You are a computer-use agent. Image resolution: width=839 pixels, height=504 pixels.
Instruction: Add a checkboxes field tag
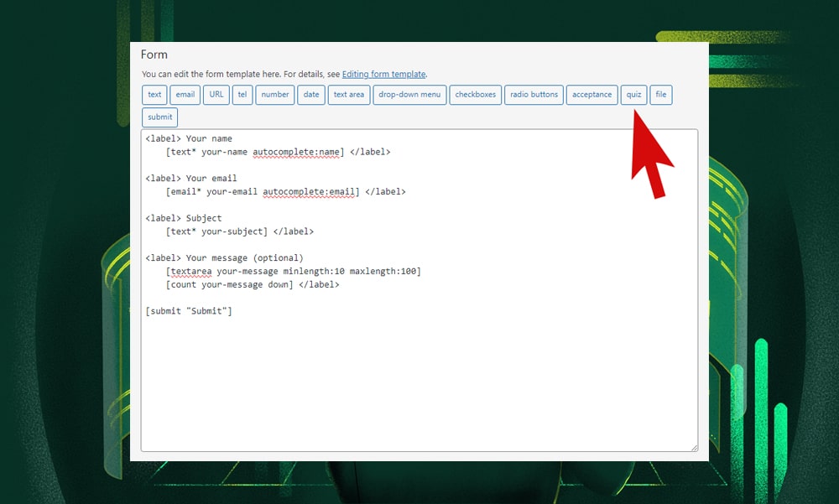475,95
